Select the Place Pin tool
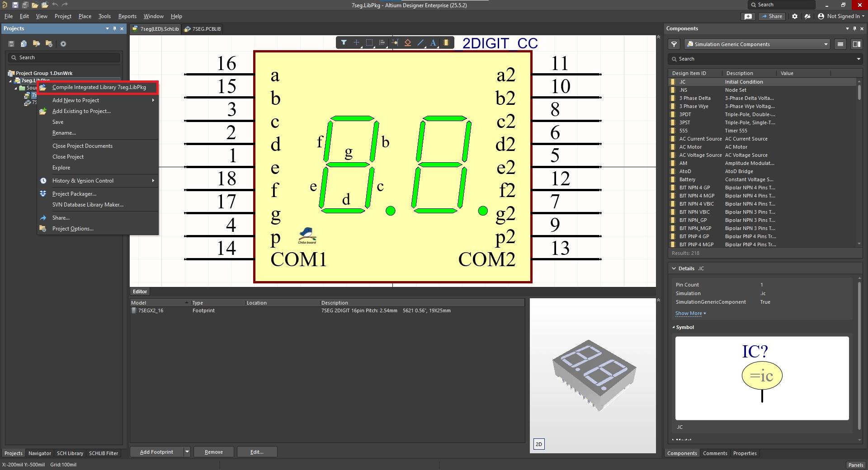868x470 pixels. pyautogui.click(x=395, y=42)
